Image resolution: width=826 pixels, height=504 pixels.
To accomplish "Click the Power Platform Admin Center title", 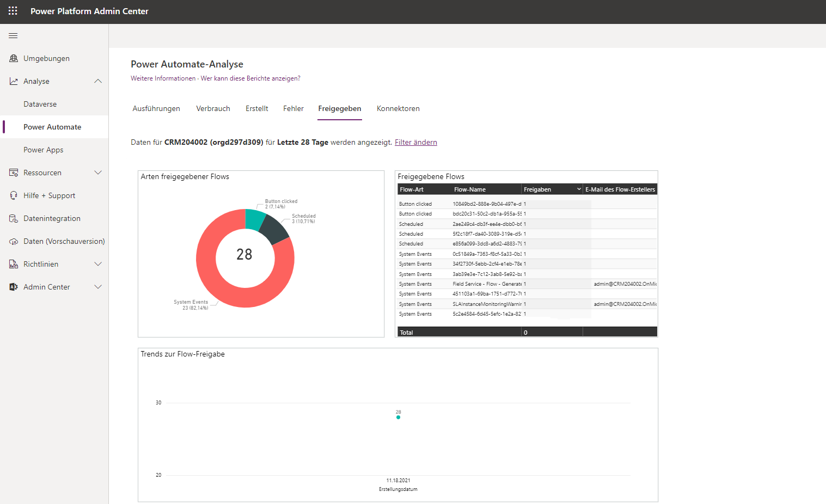I will tap(89, 11).
